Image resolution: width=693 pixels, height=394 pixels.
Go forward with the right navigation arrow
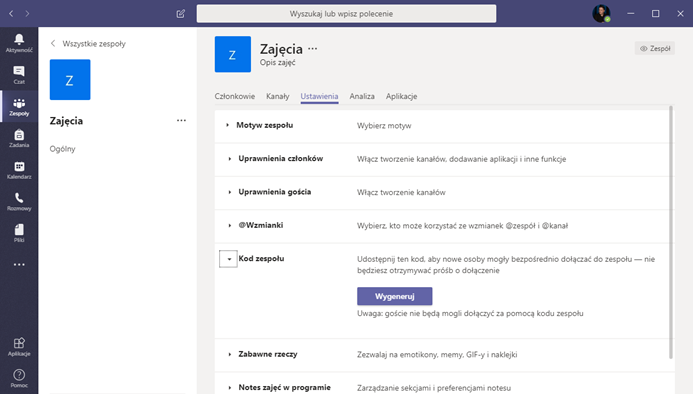click(x=27, y=14)
